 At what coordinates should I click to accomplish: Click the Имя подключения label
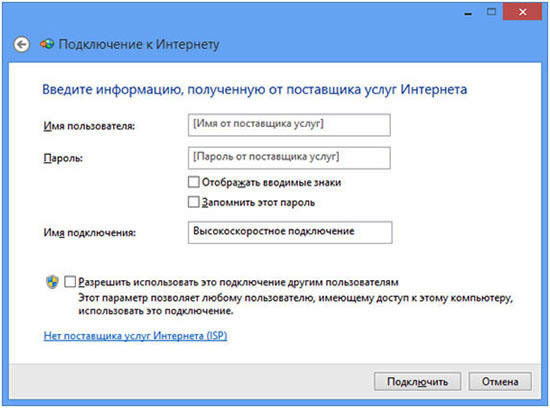pos(89,233)
